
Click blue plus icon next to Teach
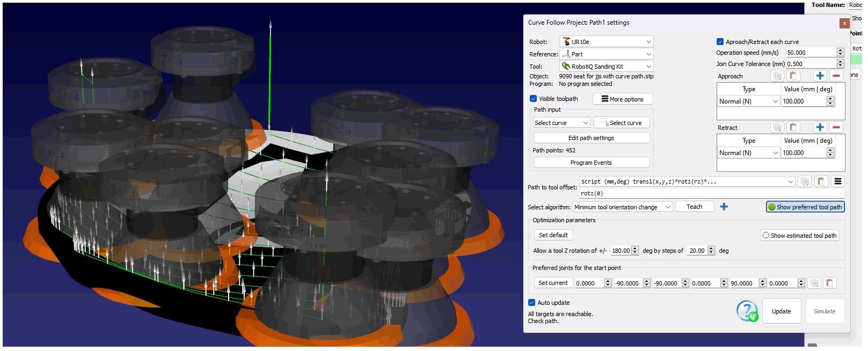(724, 207)
